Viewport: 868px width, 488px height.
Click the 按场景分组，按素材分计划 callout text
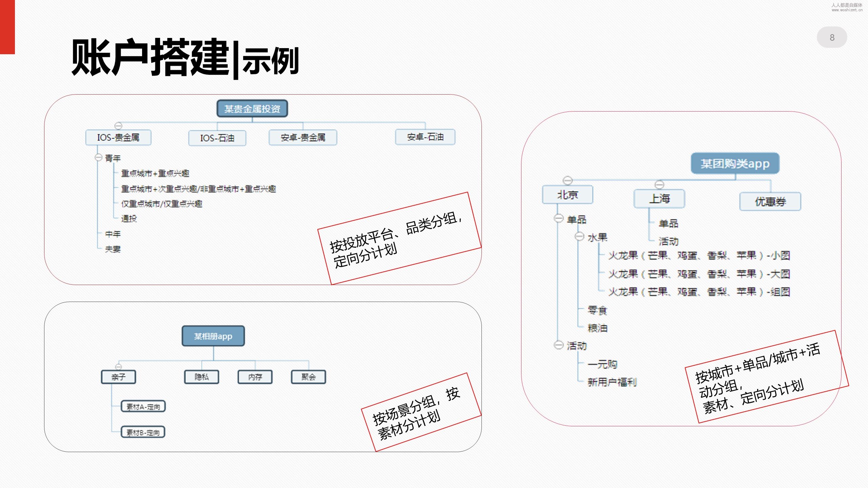(416, 413)
